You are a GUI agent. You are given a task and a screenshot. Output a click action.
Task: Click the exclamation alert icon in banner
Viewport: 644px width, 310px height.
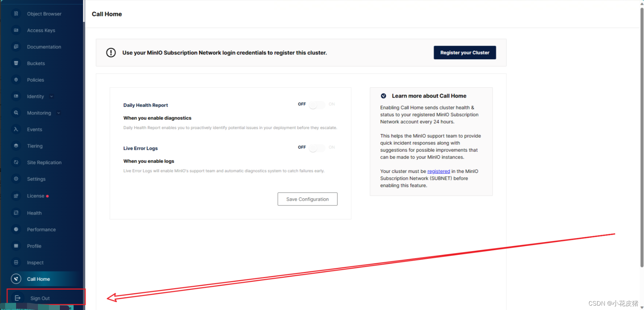pyautogui.click(x=111, y=53)
